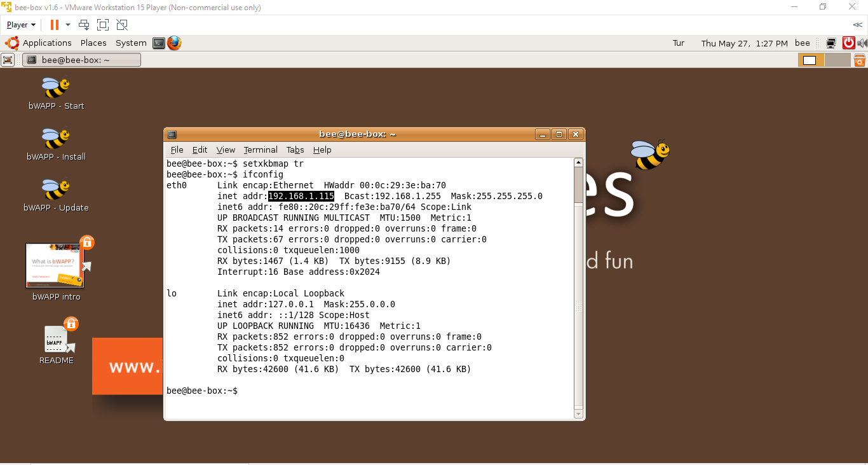Image resolution: width=868 pixels, height=465 pixels.
Task: Open the VMware Player menu
Action: pos(21,25)
